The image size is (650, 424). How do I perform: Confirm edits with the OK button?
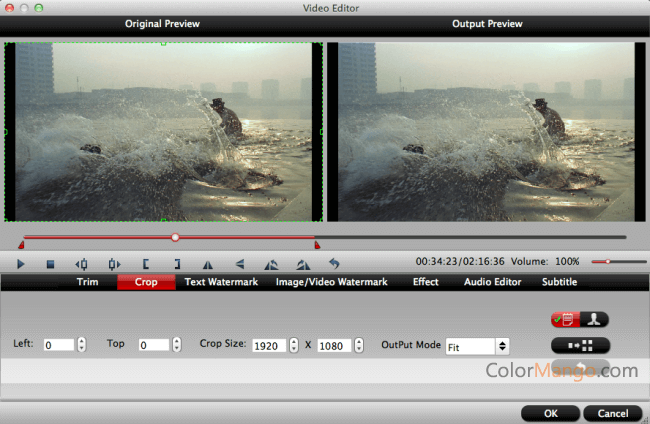(x=548, y=412)
